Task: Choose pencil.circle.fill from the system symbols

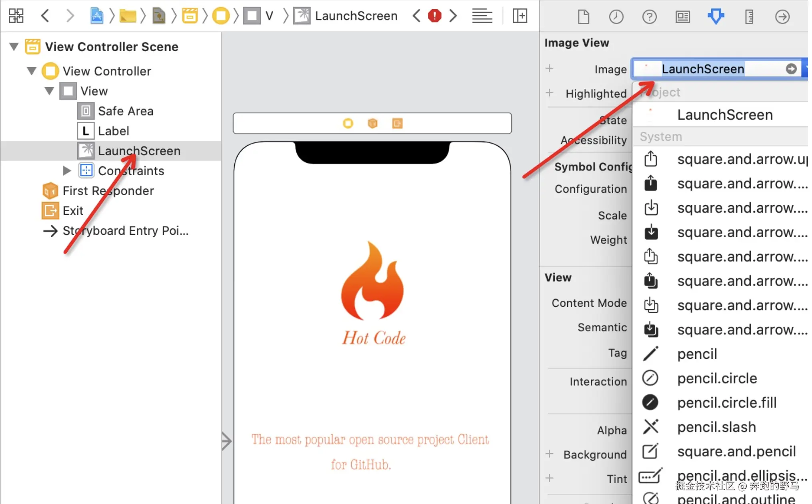Action: 726,403
